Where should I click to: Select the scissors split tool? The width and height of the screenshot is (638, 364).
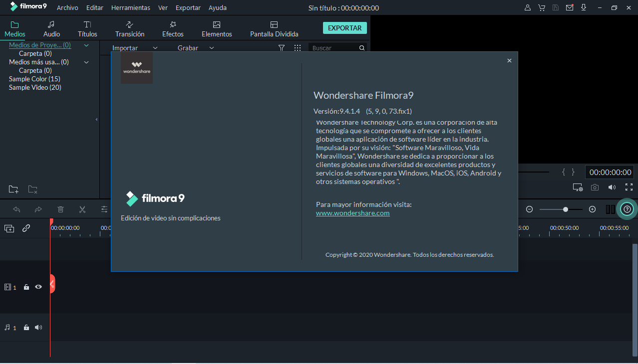pyautogui.click(x=82, y=209)
